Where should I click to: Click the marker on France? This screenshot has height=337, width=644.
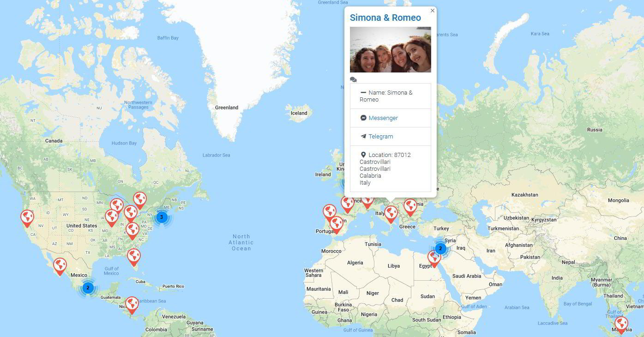(x=347, y=202)
